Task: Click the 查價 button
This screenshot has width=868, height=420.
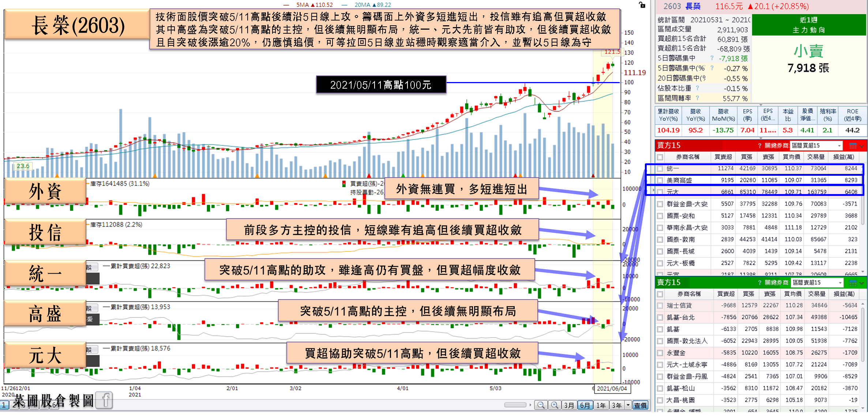Action: click(640, 405)
